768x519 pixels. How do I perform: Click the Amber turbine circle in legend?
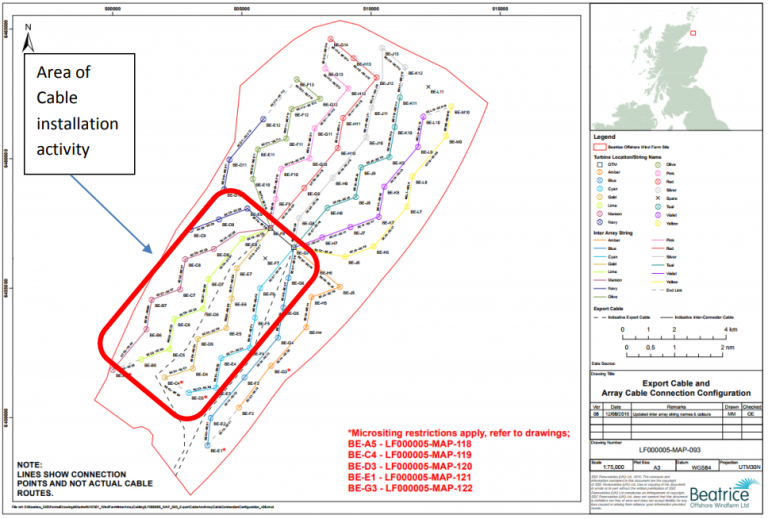[601, 173]
